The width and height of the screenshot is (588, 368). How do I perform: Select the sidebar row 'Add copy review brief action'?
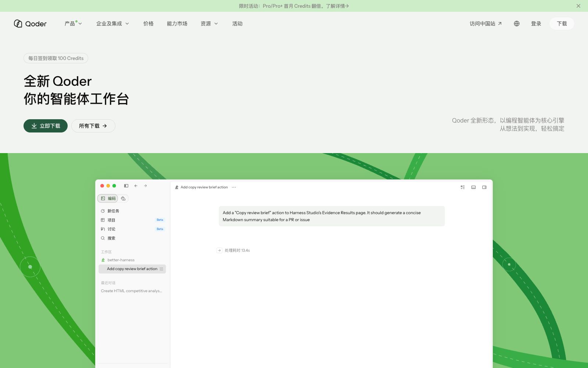click(132, 269)
